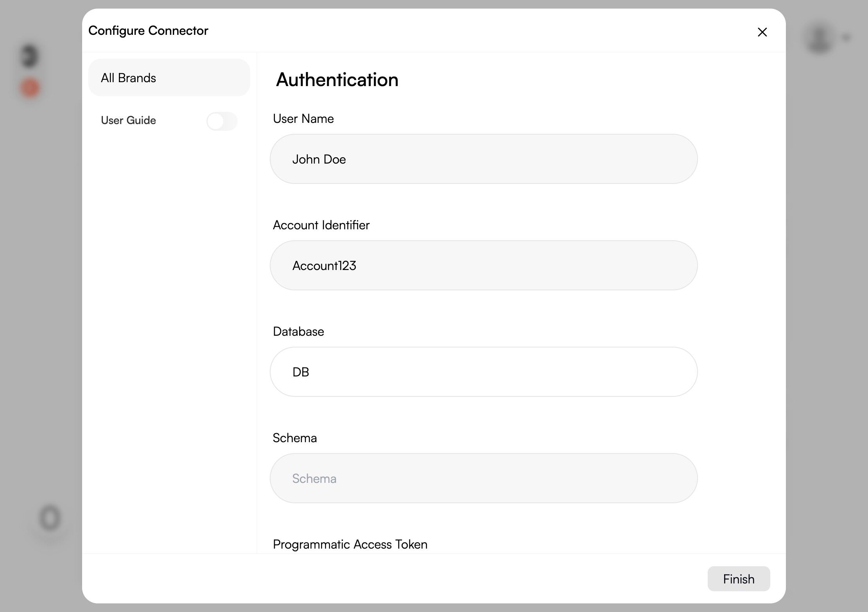
Task: Click the Authentication heading
Action: coord(337,80)
